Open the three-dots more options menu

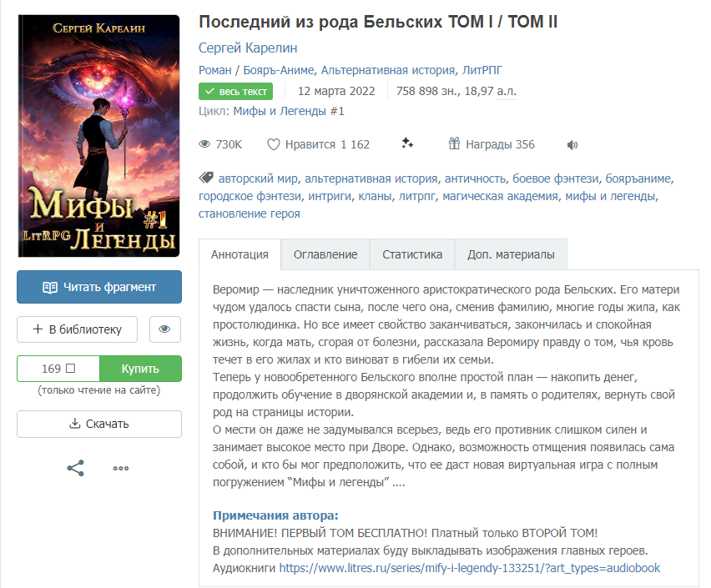click(121, 468)
